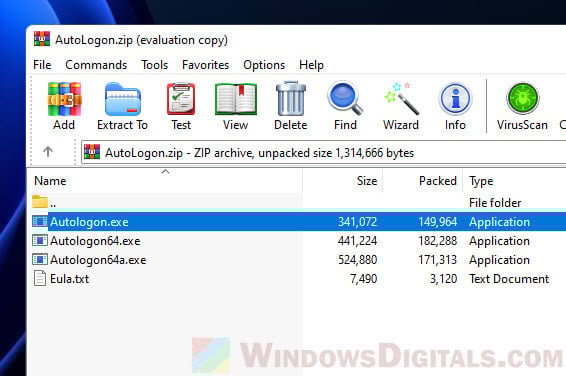This screenshot has height=376, width=566.
Task: Click the parent folder icon
Action: click(40, 201)
